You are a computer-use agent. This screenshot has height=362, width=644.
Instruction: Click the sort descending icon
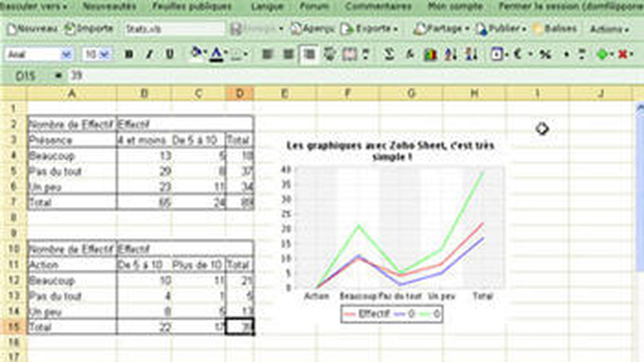click(x=471, y=54)
